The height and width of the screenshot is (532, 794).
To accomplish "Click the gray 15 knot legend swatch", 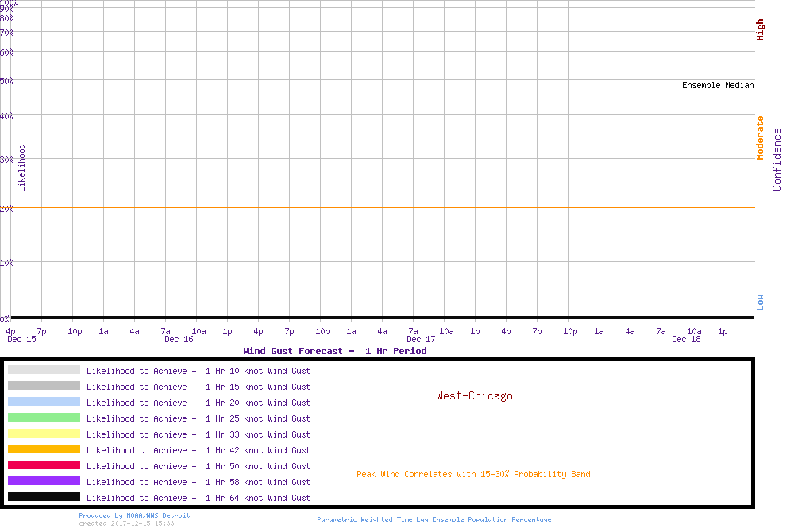I will click(44, 386).
